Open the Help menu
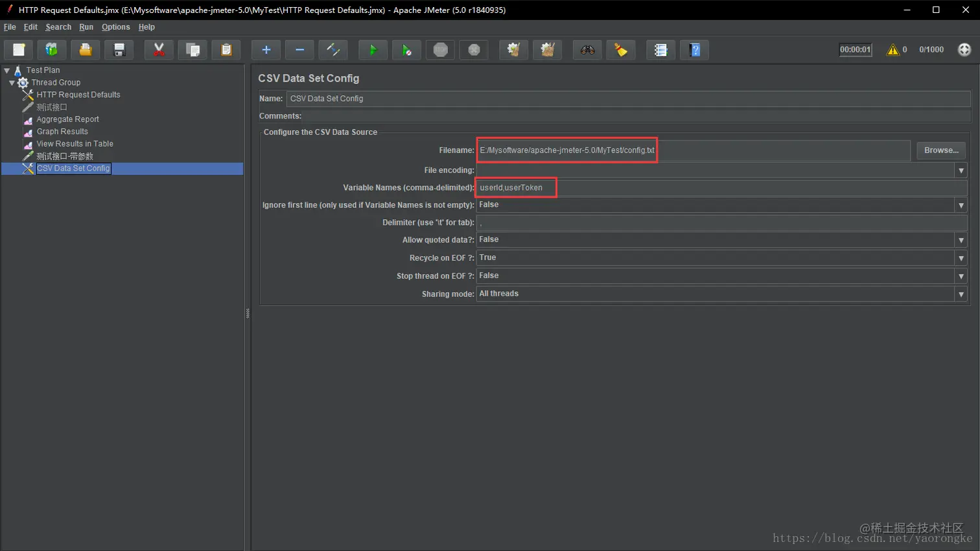 [x=146, y=27]
